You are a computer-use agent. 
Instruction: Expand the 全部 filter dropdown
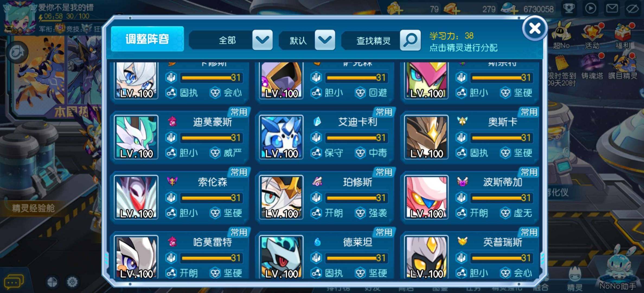262,40
